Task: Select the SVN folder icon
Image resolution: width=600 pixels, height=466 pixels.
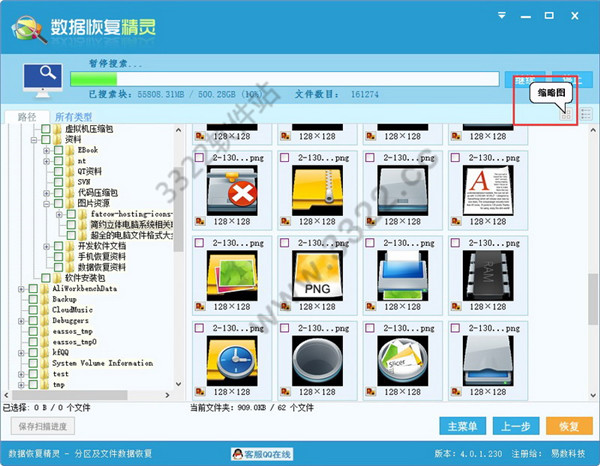Action: 70,182
